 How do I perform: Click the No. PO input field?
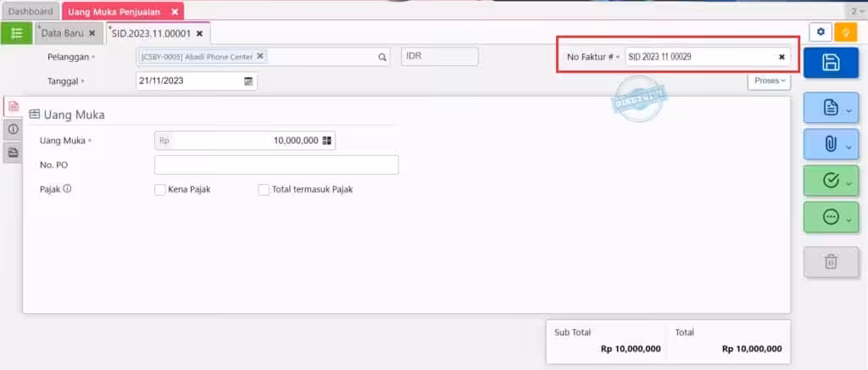[276, 165]
